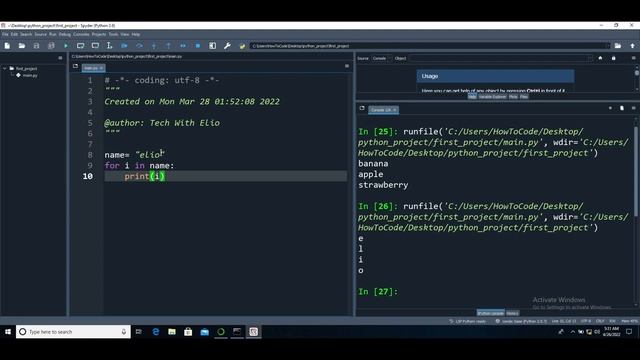
Task: Switch to the History tab
Action: (x=512, y=313)
